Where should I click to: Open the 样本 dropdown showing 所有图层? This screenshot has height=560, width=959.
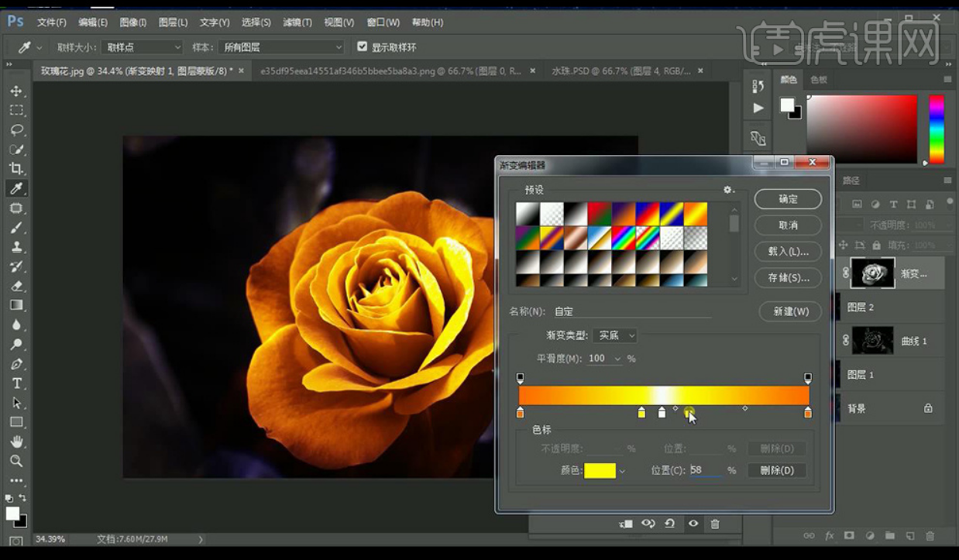tap(281, 47)
